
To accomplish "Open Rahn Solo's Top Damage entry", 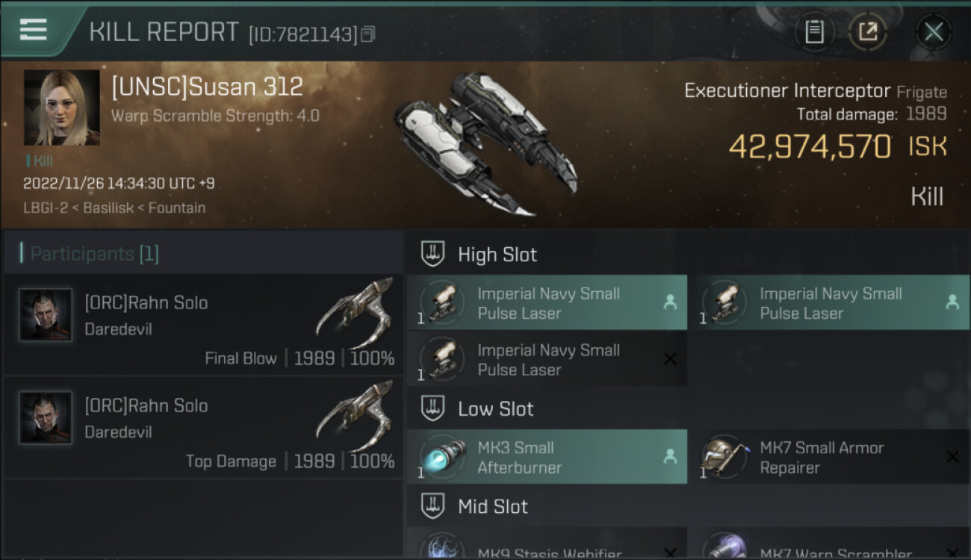I will coord(203,427).
